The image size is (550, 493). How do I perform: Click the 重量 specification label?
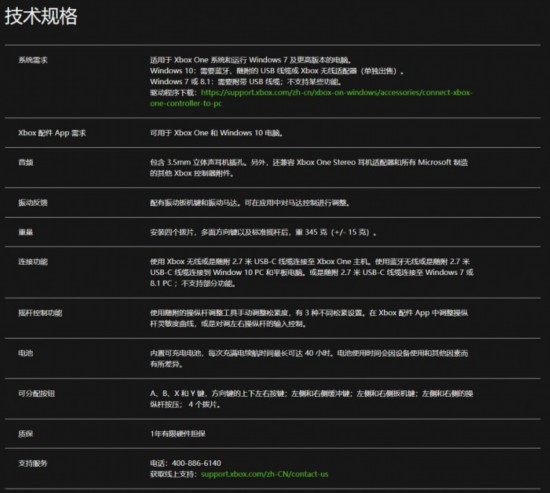pyautogui.click(x=26, y=232)
